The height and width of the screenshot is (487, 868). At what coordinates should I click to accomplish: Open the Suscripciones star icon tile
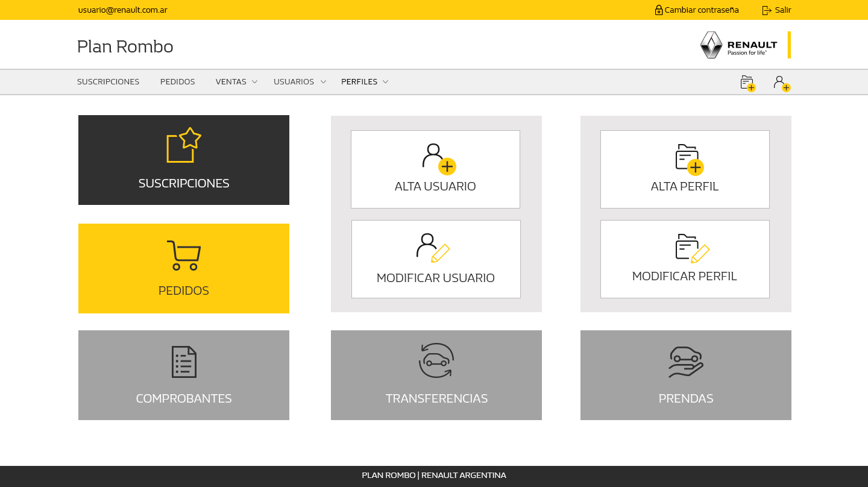[183, 143]
